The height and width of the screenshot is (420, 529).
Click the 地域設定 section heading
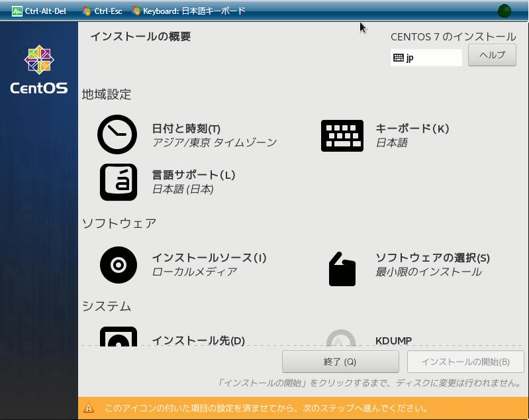[107, 94]
